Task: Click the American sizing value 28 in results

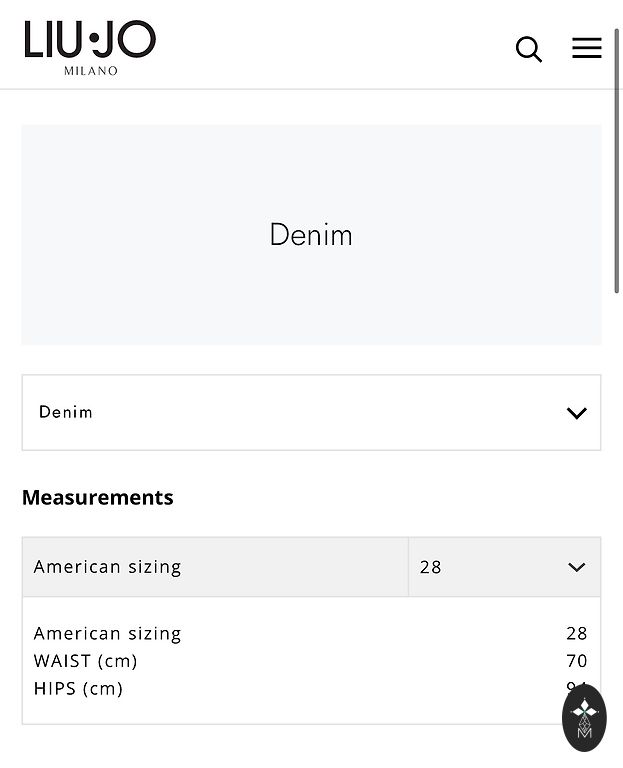Action: (577, 634)
